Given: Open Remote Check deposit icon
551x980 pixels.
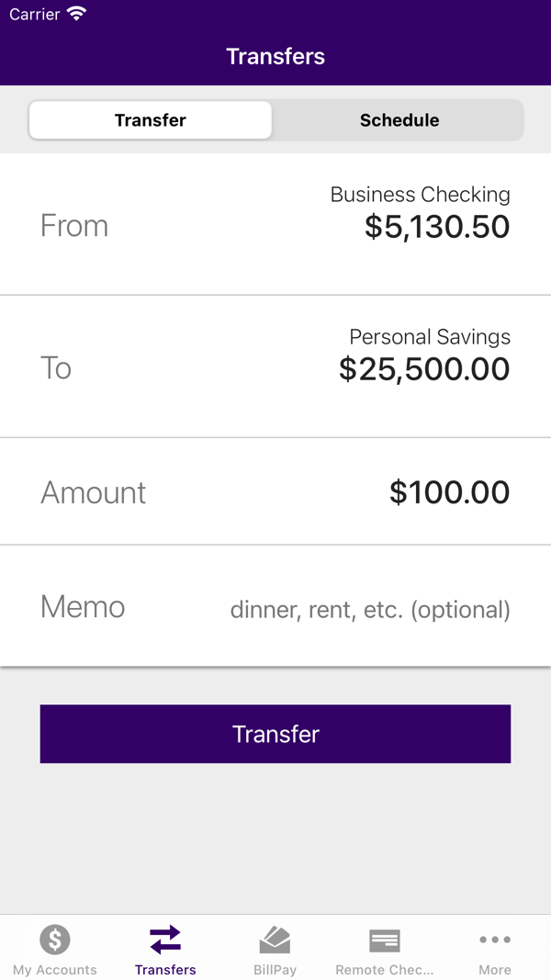Looking at the screenshot, I should [x=384, y=941].
